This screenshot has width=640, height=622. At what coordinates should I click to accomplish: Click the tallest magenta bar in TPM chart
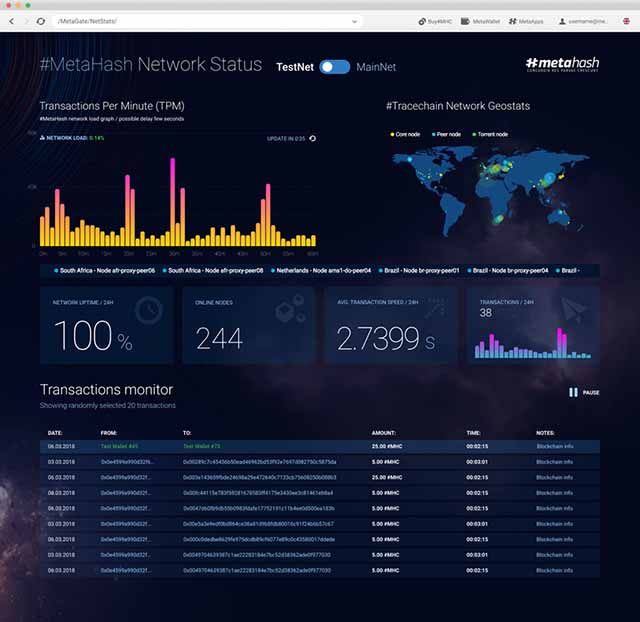point(173,202)
